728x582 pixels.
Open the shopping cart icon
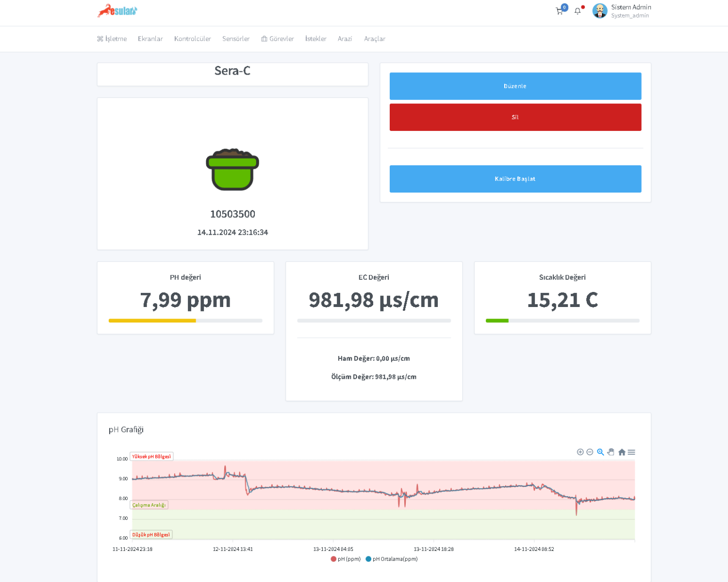tap(560, 11)
